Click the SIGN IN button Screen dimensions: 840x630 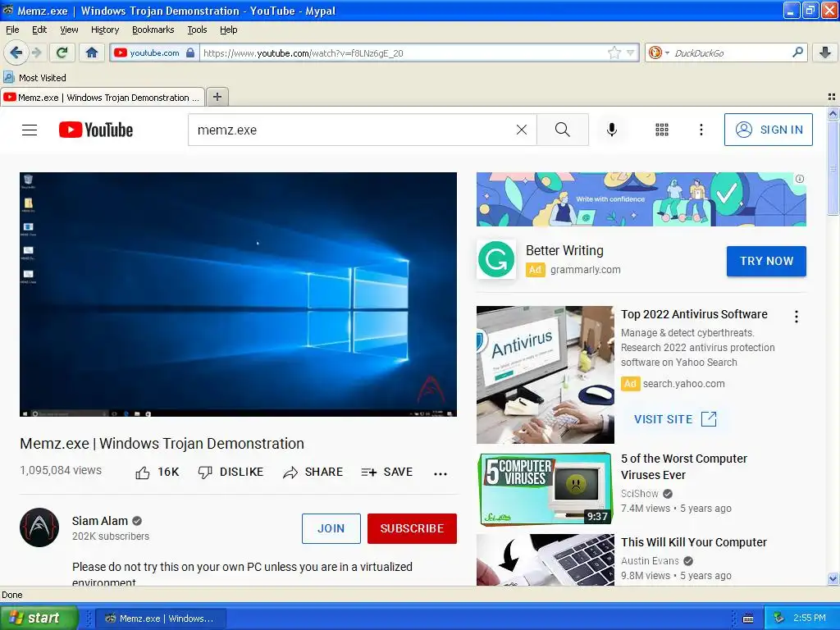point(768,130)
